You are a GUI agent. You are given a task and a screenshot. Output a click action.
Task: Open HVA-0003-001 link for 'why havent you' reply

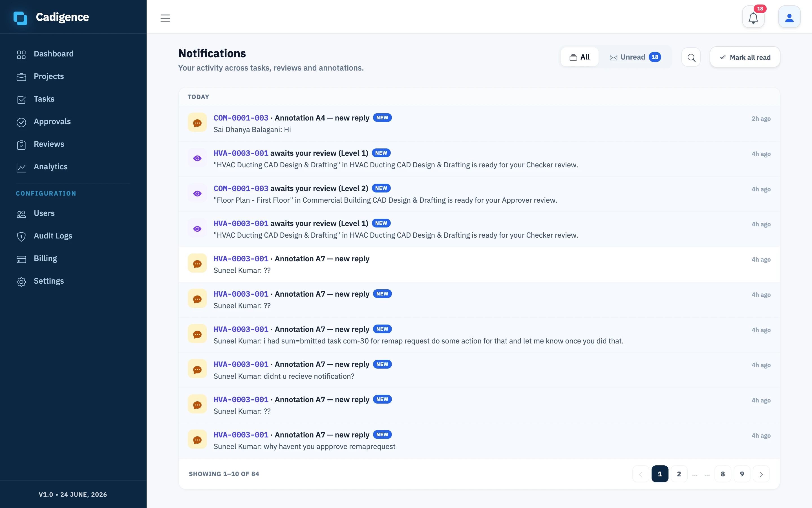point(241,435)
